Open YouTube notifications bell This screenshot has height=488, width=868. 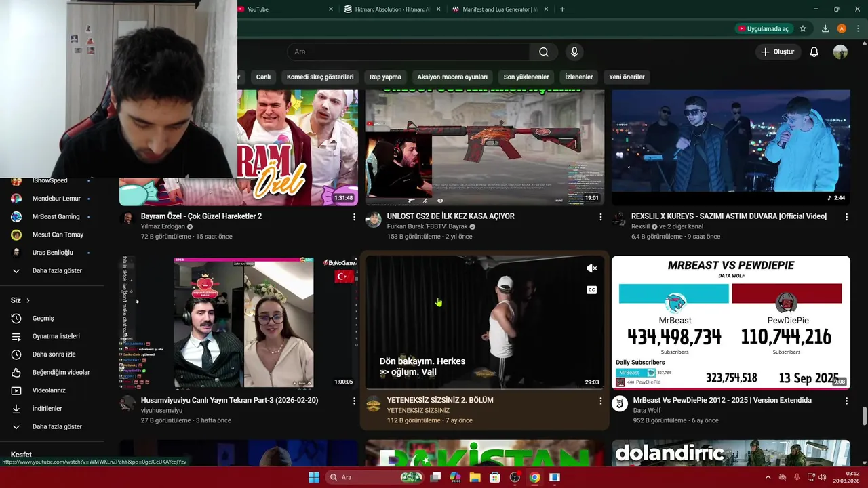tap(814, 52)
